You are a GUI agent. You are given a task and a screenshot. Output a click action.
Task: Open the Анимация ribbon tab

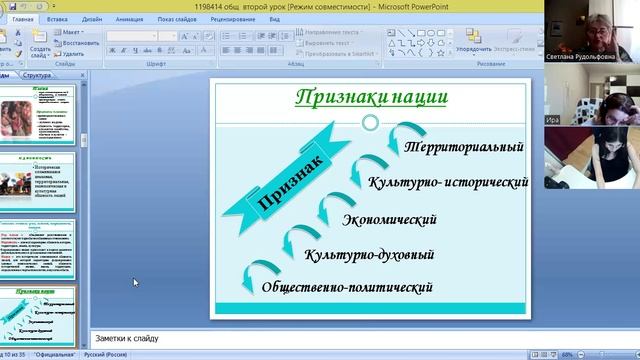click(x=129, y=19)
